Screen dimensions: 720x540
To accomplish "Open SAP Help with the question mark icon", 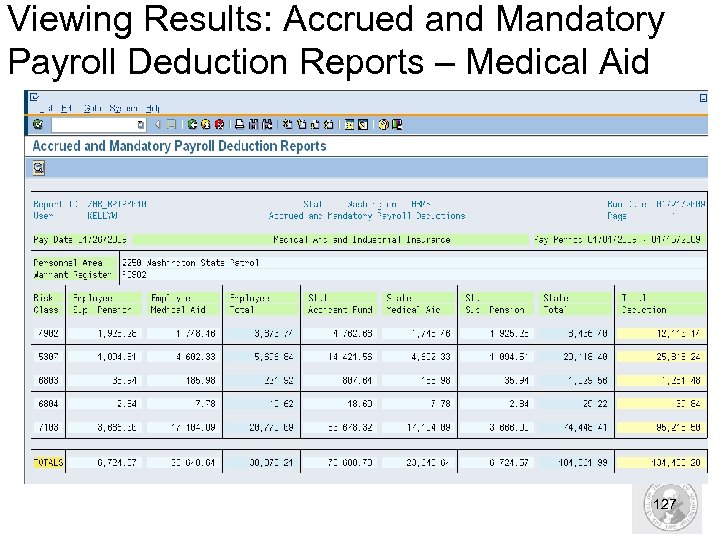I will tap(383, 124).
